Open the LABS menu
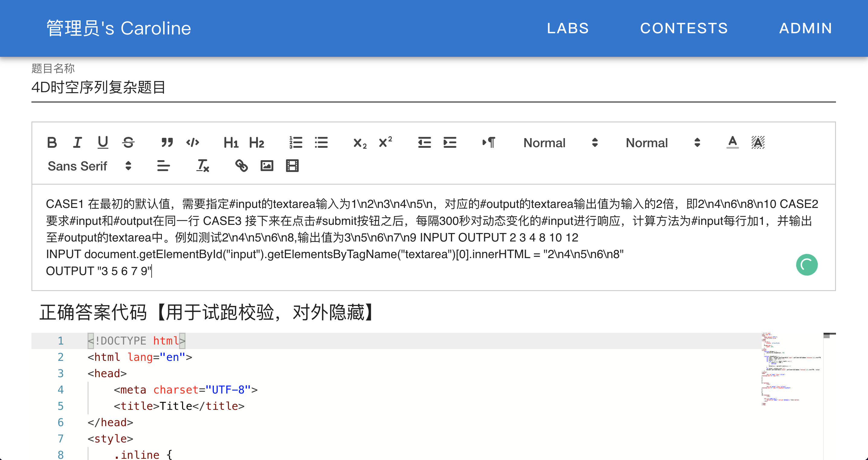868x460 pixels. point(568,28)
